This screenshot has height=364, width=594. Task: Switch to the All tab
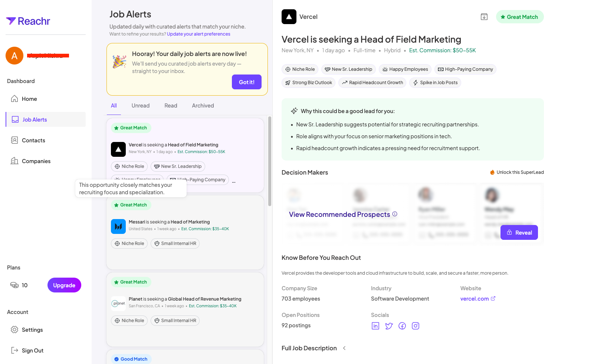pyautogui.click(x=114, y=106)
